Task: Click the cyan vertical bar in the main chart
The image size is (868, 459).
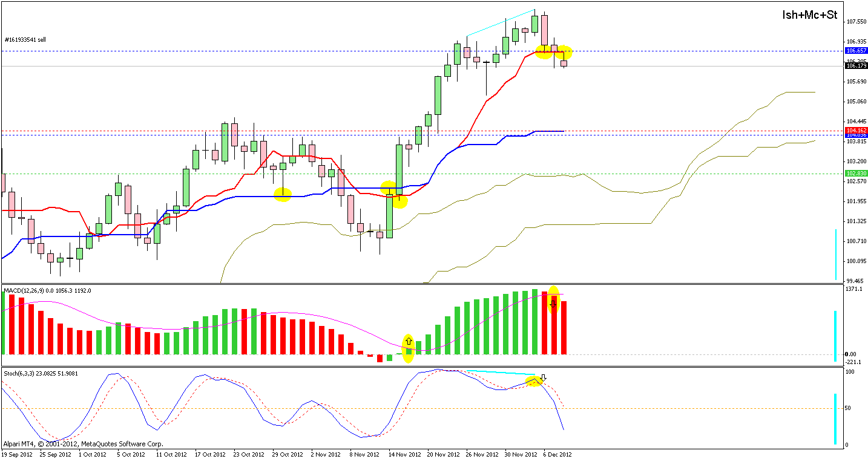Action: 835,254
